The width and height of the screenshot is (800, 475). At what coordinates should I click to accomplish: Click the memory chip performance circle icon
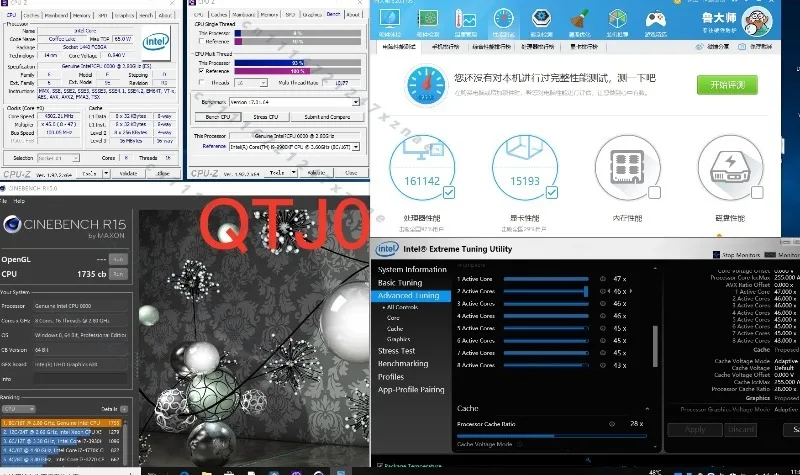628,167
